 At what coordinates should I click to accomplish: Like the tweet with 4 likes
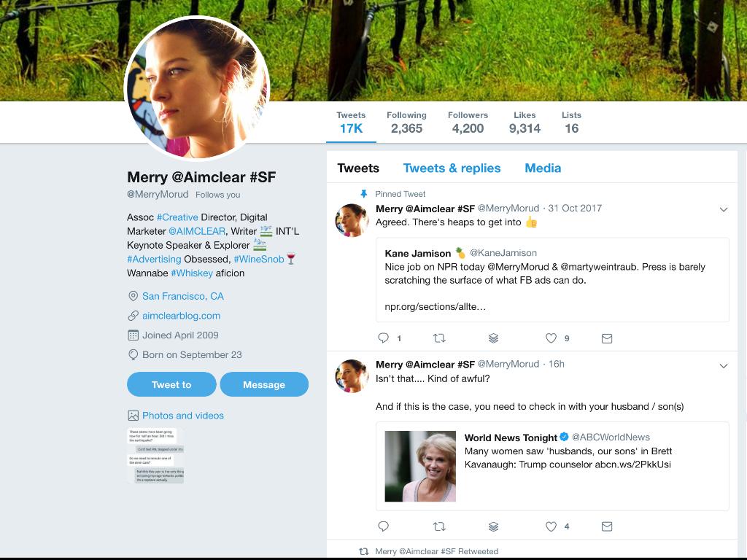point(551,526)
